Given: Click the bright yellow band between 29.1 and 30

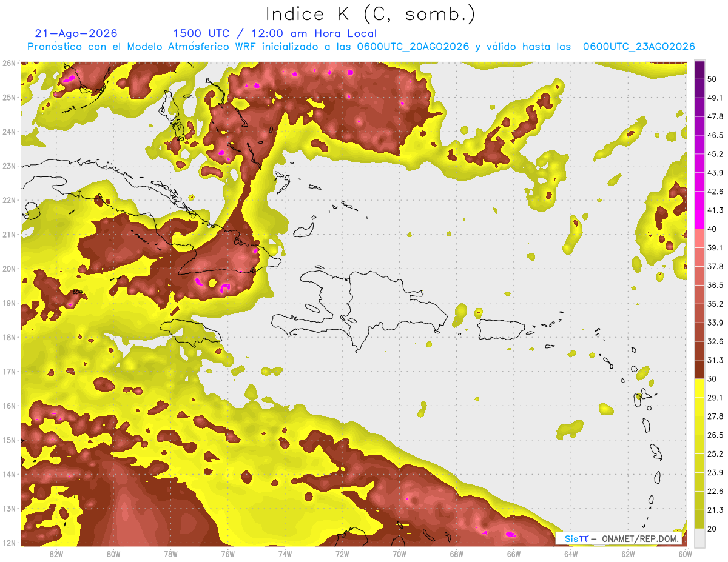Looking at the screenshot, I should tap(700, 388).
